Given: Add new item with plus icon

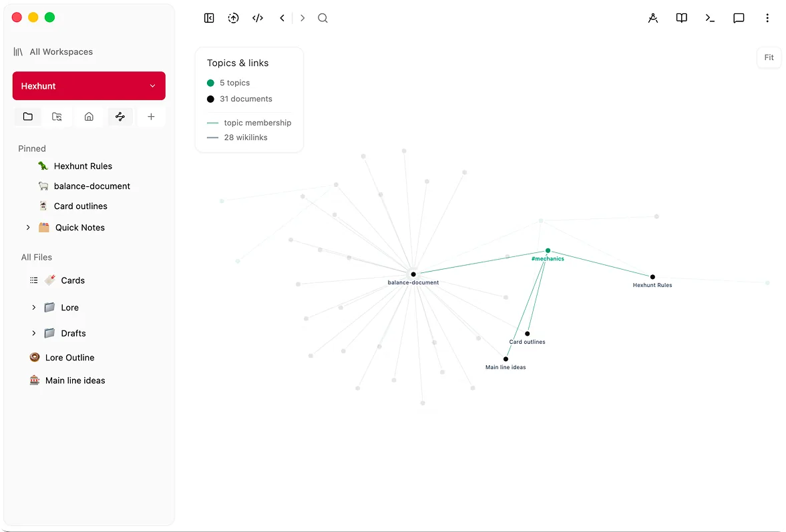Looking at the screenshot, I should point(151,117).
